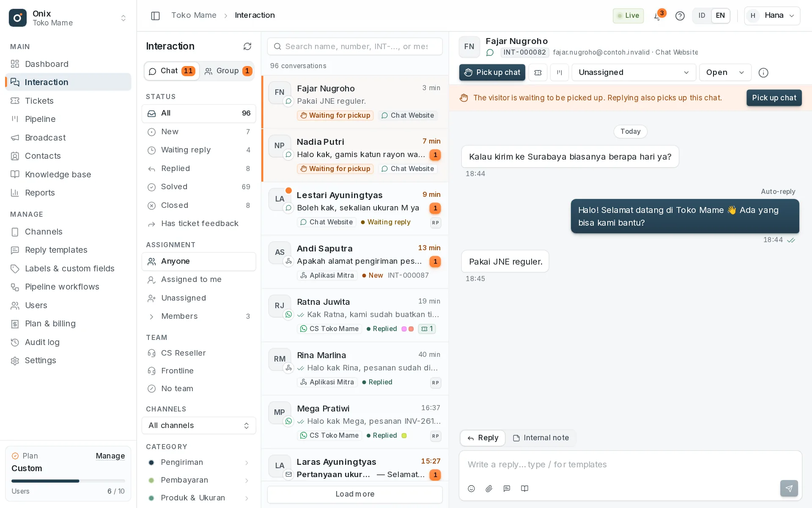Open conversation info icon
812x508 pixels.
pos(763,72)
